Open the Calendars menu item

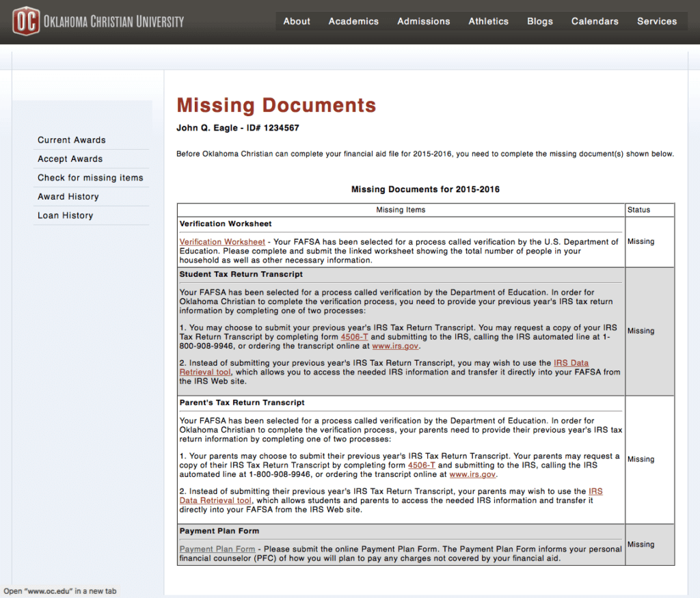click(595, 21)
